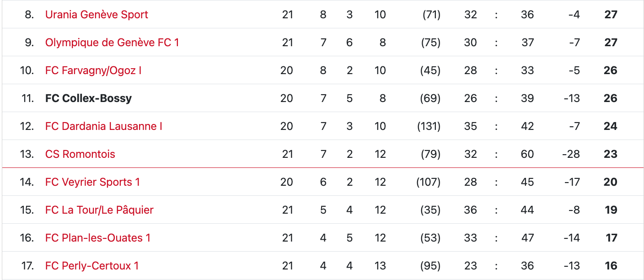Click CS Romontois goal difference of -28
This screenshot has width=644, height=280.
pos(571,154)
